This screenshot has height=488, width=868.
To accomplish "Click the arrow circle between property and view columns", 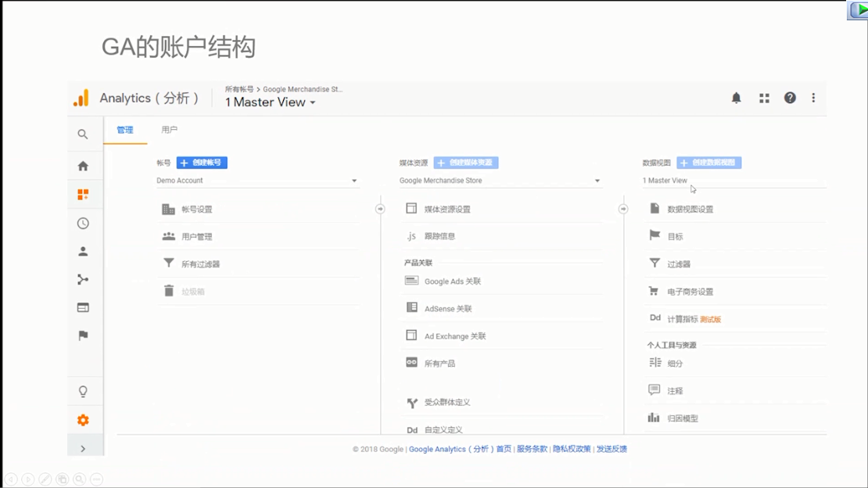I will pyautogui.click(x=622, y=209).
